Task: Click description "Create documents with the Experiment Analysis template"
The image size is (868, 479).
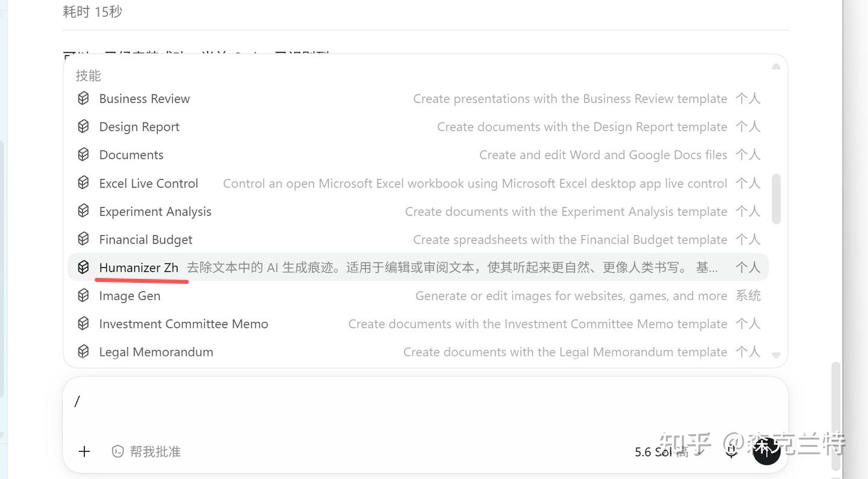Action: pos(566,211)
